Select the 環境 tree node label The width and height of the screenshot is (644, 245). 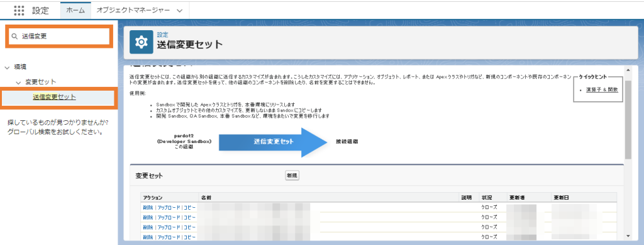click(21, 67)
